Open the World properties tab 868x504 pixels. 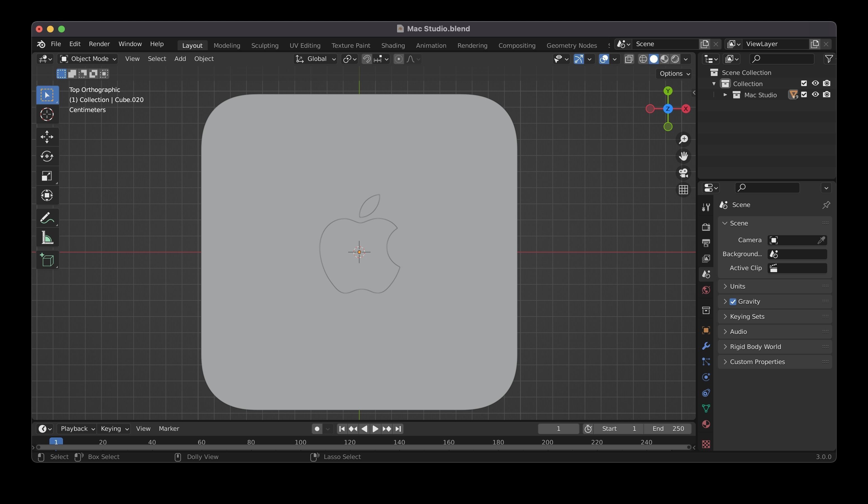point(706,290)
